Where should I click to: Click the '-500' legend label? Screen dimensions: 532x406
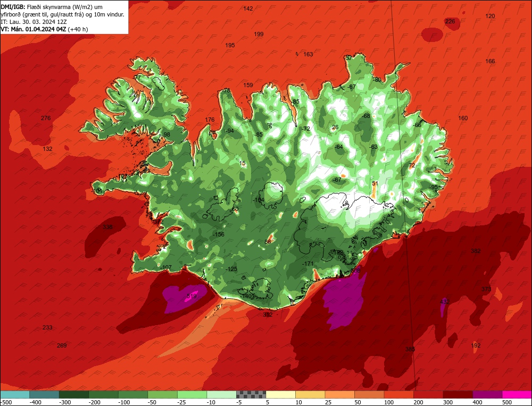tap(7, 402)
